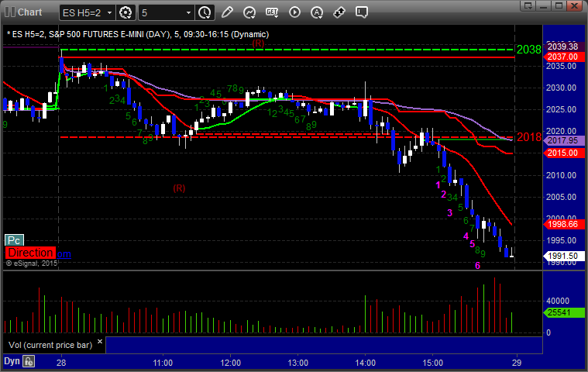Image resolution: width=588 pixels, height=372 pixels.
Task: Click the white 1991.50 last price marker
Action: click(563, 256)
